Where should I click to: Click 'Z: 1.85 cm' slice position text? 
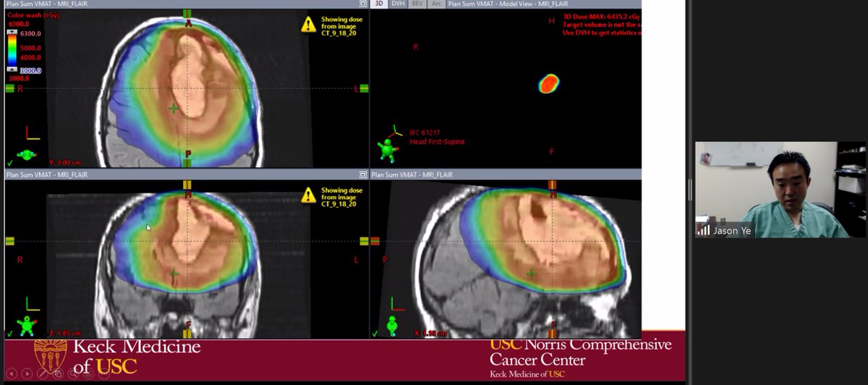(x=67, y=334)
